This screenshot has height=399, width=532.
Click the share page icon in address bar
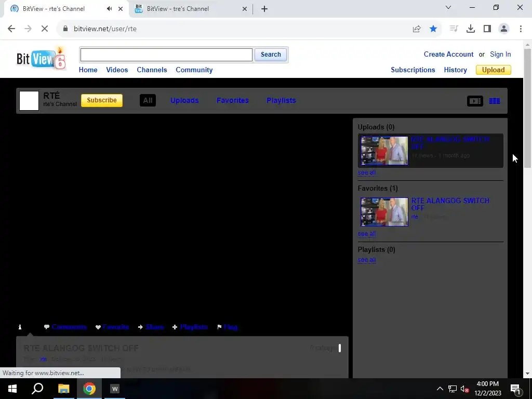(417, 29)
